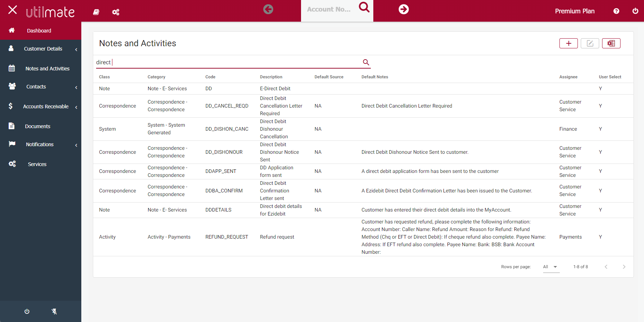This screenshot has width=644, height=322.
Task: Click the Finance assignee cell
Action: click(568, 129)
